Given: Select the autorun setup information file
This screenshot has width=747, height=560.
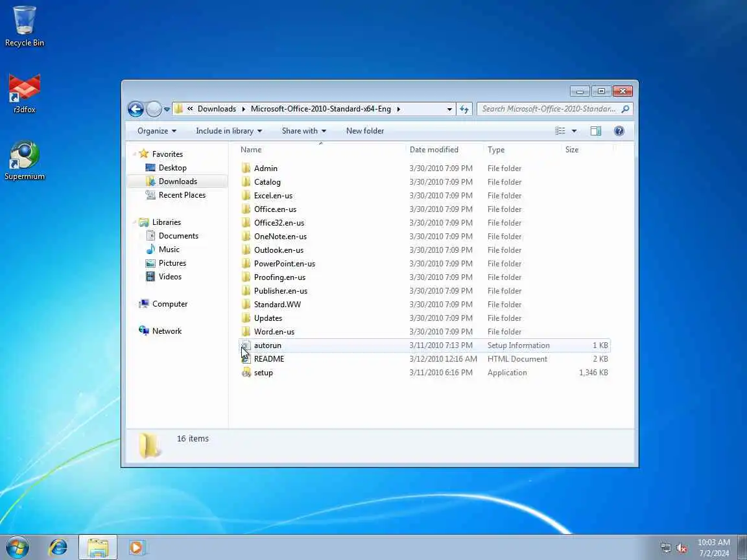Looking at the screenshot, I should click(425, 345).
